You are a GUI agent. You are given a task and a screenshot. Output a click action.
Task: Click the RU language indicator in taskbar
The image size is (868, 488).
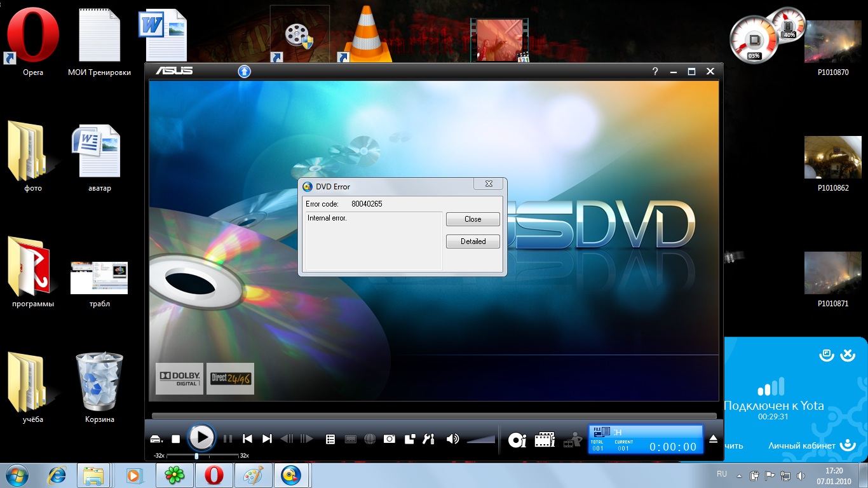tap(722, 474)
